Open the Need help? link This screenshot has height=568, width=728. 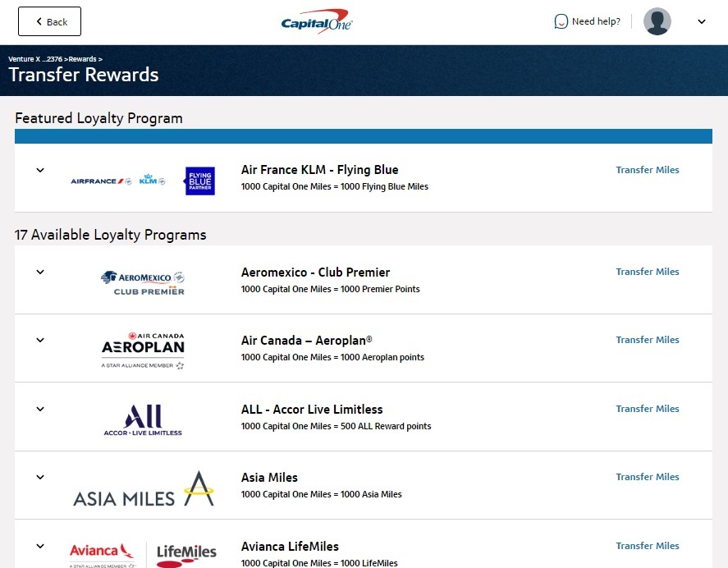(596, 21)
